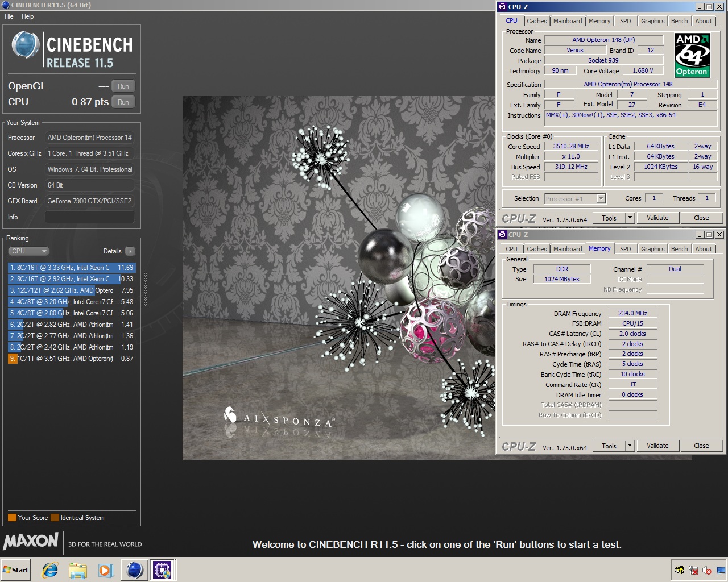Screen dimensions: 728x582
Task: Click the CPU-Z title bar icon in upper window
Action: [x=502, y=7]
